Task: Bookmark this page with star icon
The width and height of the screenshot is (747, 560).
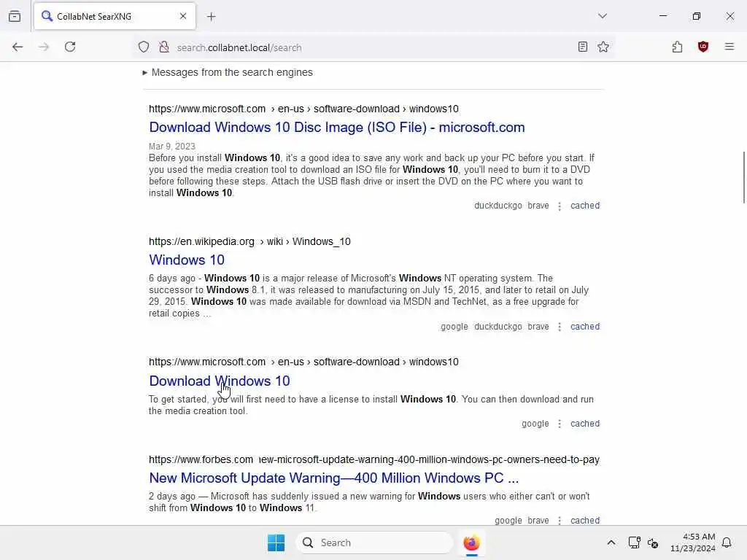Action: click(x=603, y=47)
